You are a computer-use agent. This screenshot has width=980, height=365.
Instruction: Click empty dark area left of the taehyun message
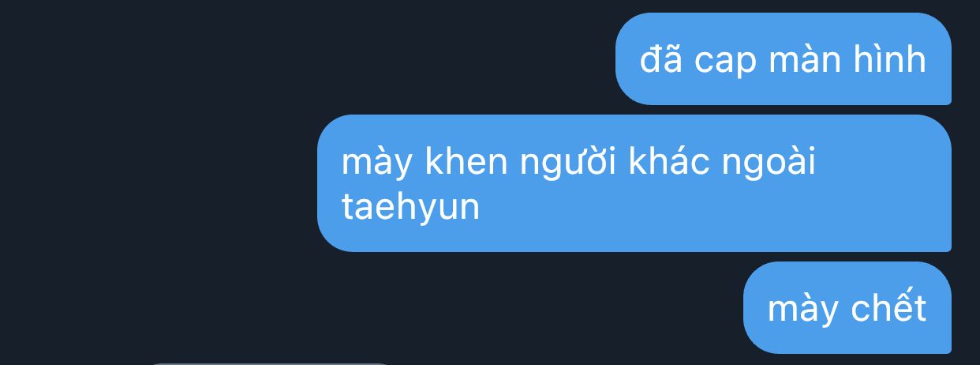tap(158, 183)
